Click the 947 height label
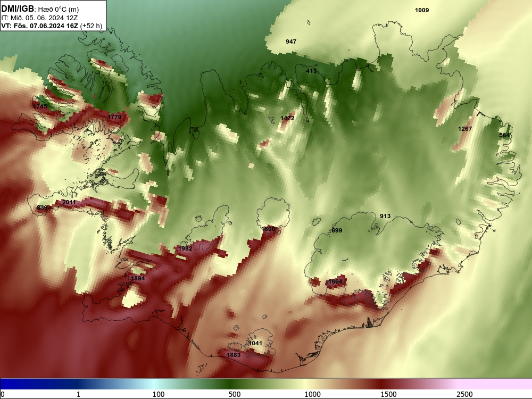532x399 pixels. [x=291, y=41]
